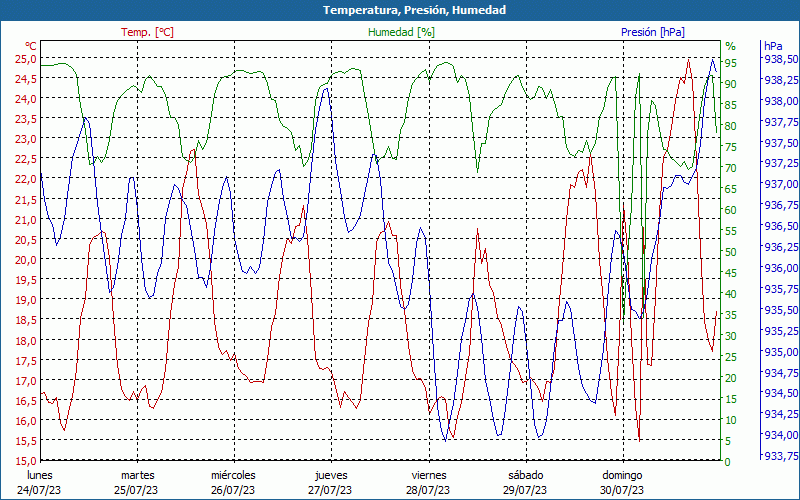Viewport: 800px width, 500px height.
Task: Select the date '25/07/23'
Action: pyautogui.click(x=136, y=490)
